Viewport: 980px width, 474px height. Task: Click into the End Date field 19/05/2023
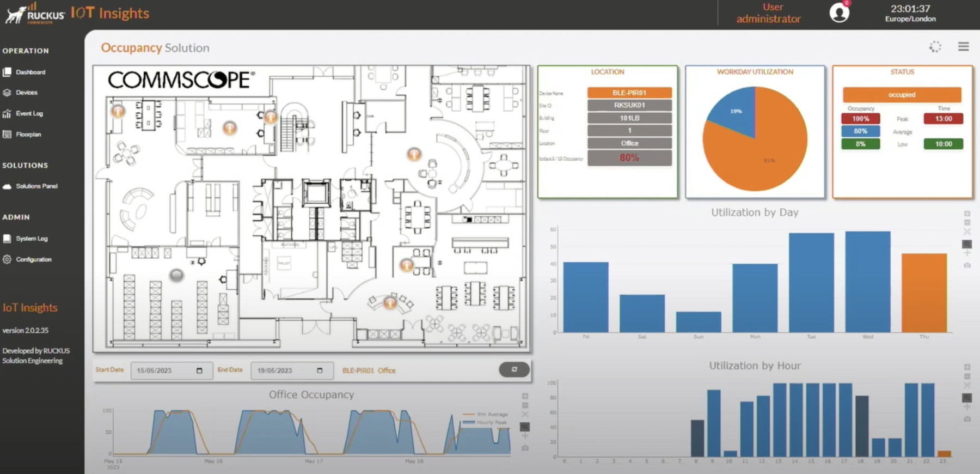point(292,370)
